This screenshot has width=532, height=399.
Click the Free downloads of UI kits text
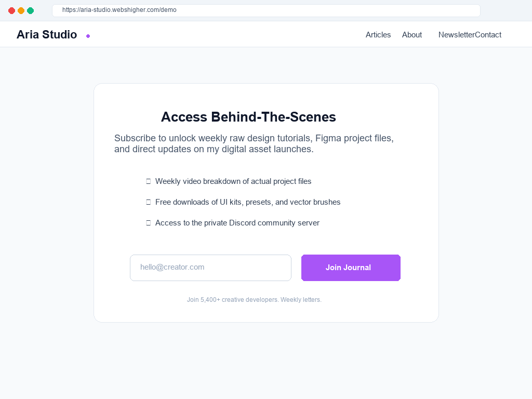248,202
